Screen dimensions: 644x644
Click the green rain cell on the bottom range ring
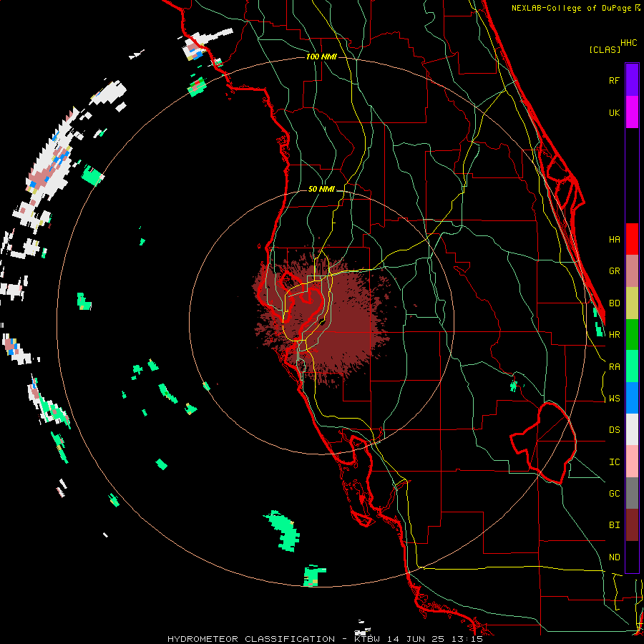[x=314, y=576]
